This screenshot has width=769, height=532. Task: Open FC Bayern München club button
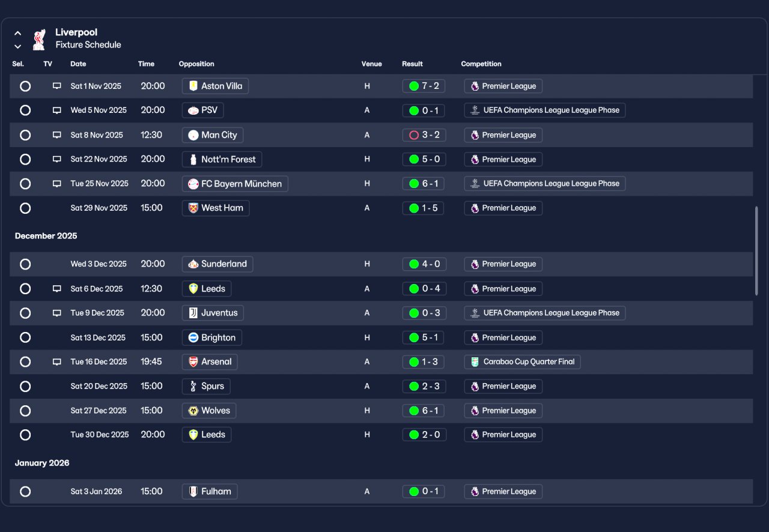click(235, 184)
